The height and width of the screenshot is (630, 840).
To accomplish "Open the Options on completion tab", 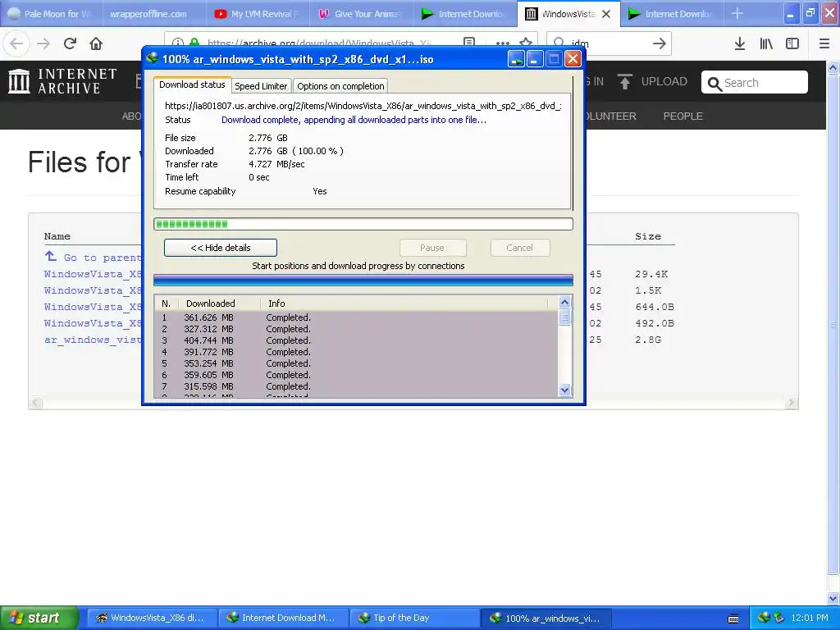I will (x=340, y=85).
